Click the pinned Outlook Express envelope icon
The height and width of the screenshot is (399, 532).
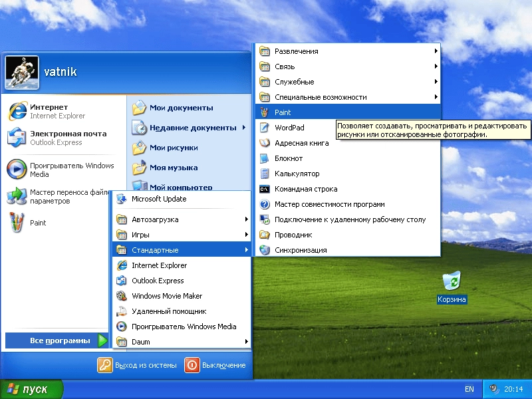17,138
